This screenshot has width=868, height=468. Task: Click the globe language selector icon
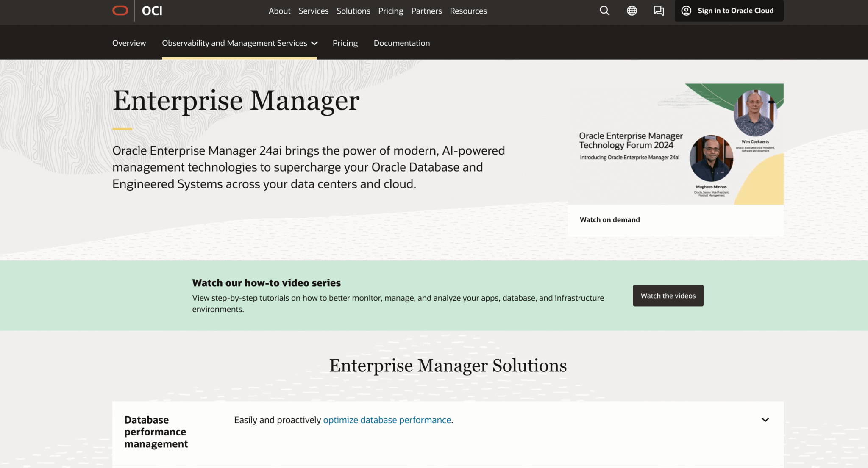point(632,11)
